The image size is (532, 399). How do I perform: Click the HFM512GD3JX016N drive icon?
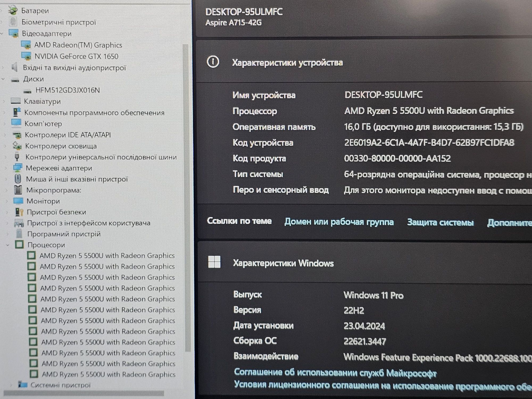pos(28,91)
